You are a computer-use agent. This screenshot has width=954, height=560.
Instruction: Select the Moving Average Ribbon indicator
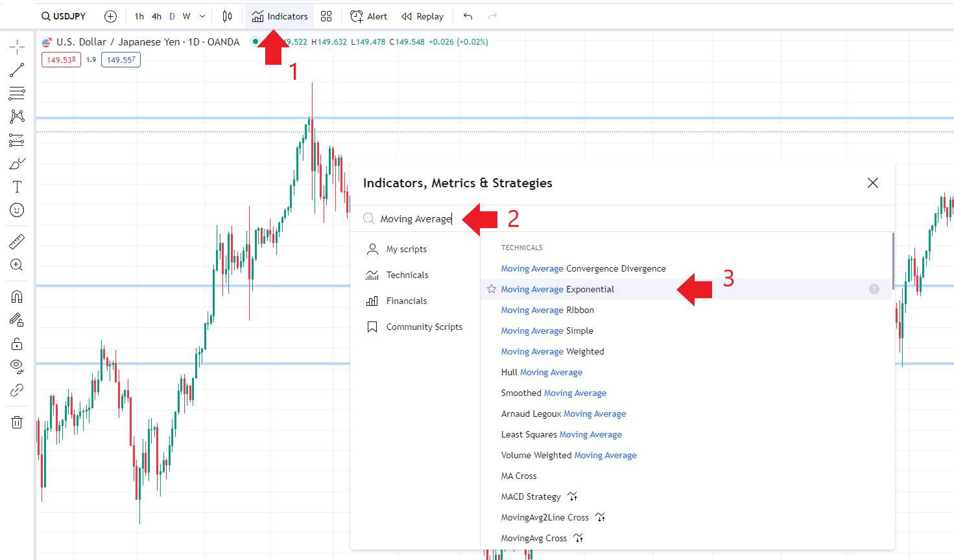[x=547, y=310]
